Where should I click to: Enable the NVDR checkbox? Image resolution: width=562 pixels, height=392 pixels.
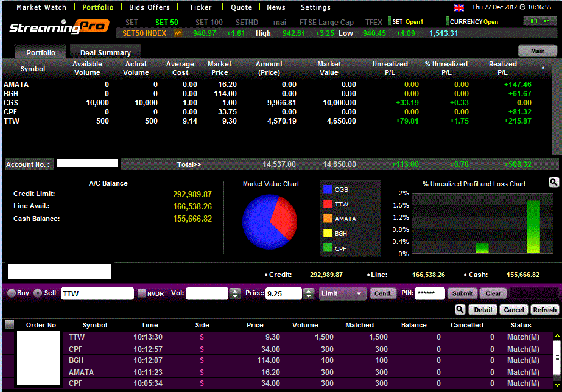(142, 293)
